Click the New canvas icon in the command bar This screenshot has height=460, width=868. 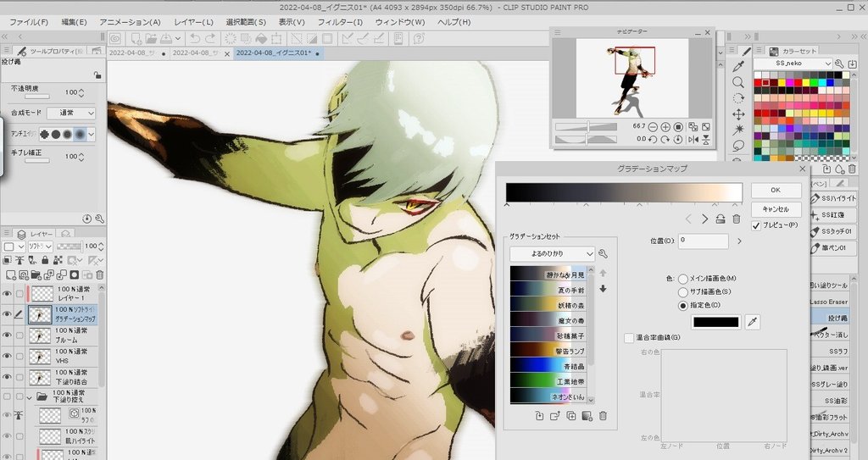pyautogui.click(x=135, y=39)
